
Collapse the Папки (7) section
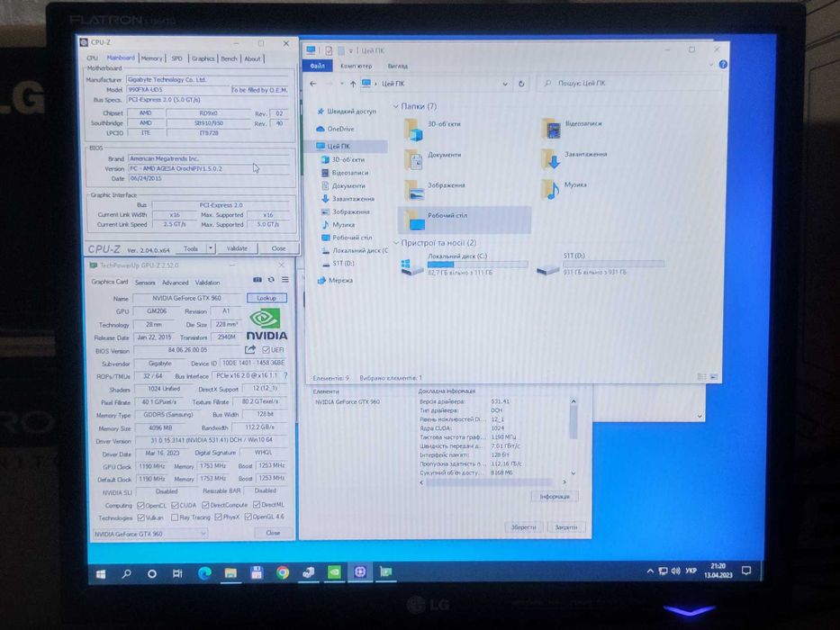coord(396,106)
